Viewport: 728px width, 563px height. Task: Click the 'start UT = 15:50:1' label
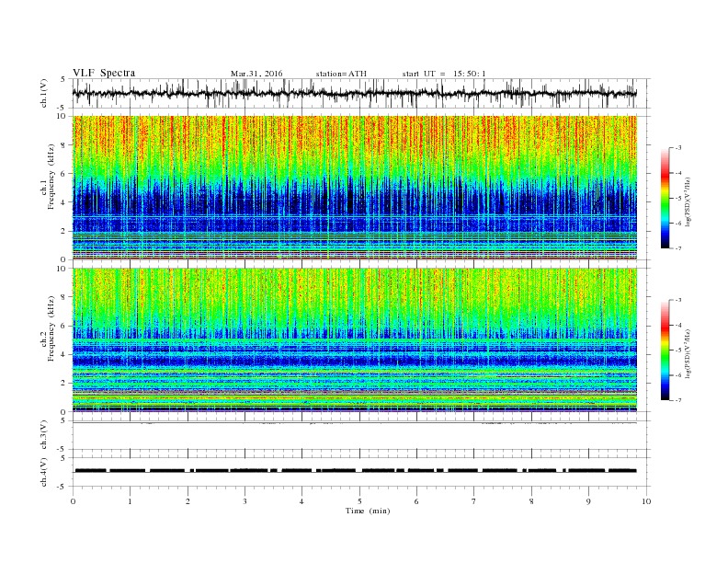(x=444, y=74)
